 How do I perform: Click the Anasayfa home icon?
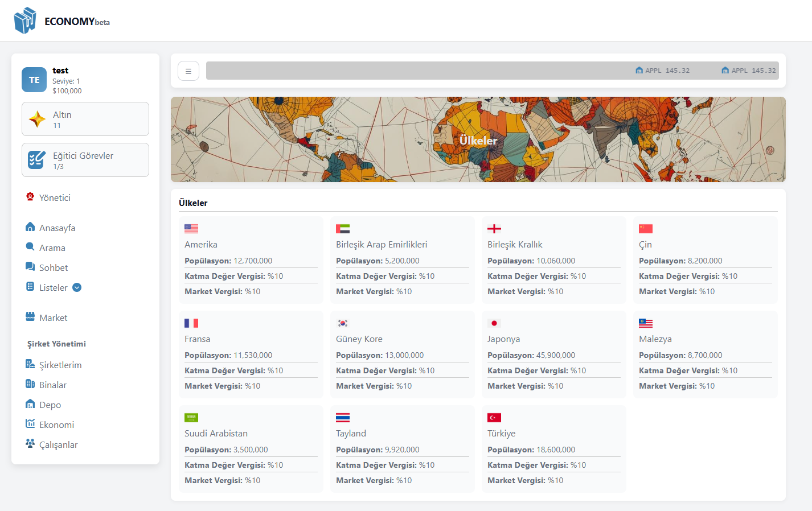tap(30, 227)
